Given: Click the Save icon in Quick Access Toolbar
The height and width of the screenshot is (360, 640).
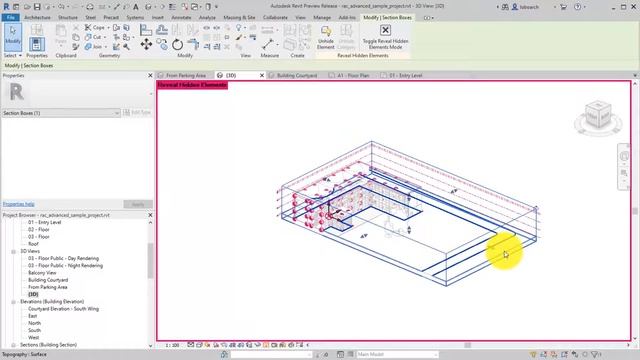Looking at the screenshot, I should point(37,7).
